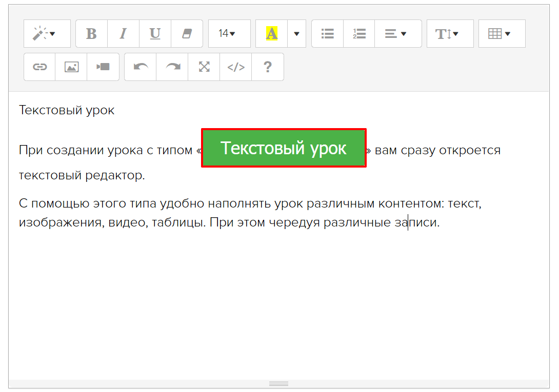Open the magic wand style dropdown

click(47, 34)
